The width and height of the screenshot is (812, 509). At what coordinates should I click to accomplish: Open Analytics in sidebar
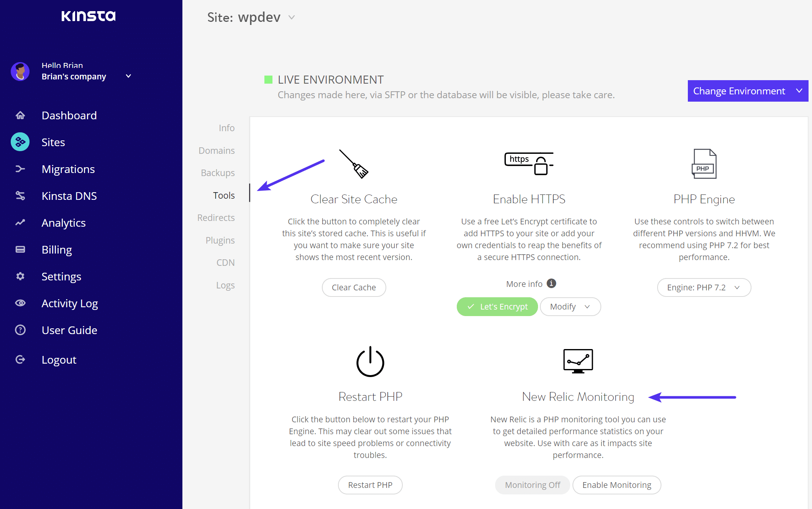[64, 222]
